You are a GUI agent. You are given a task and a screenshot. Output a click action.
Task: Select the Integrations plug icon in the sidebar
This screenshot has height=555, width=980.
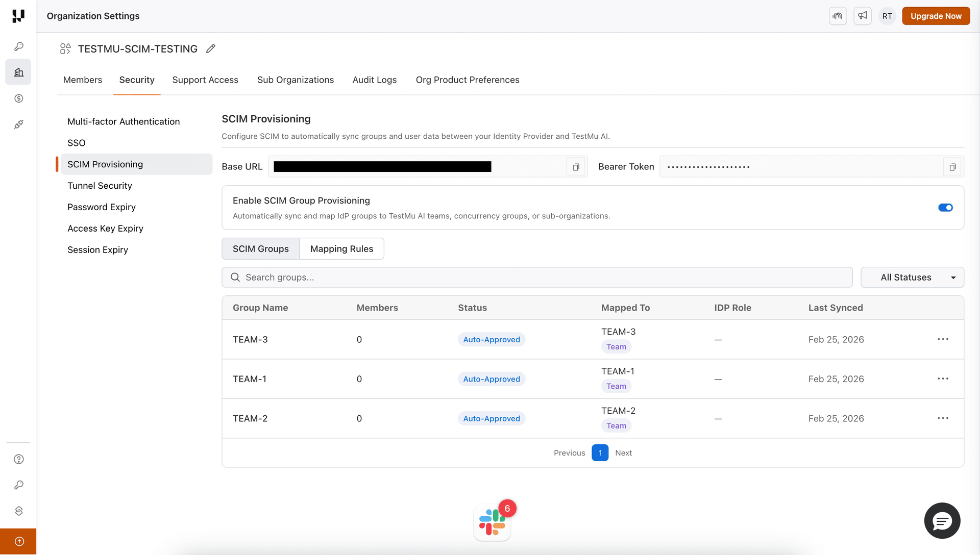pyautogui.click(x=19, y=124)
